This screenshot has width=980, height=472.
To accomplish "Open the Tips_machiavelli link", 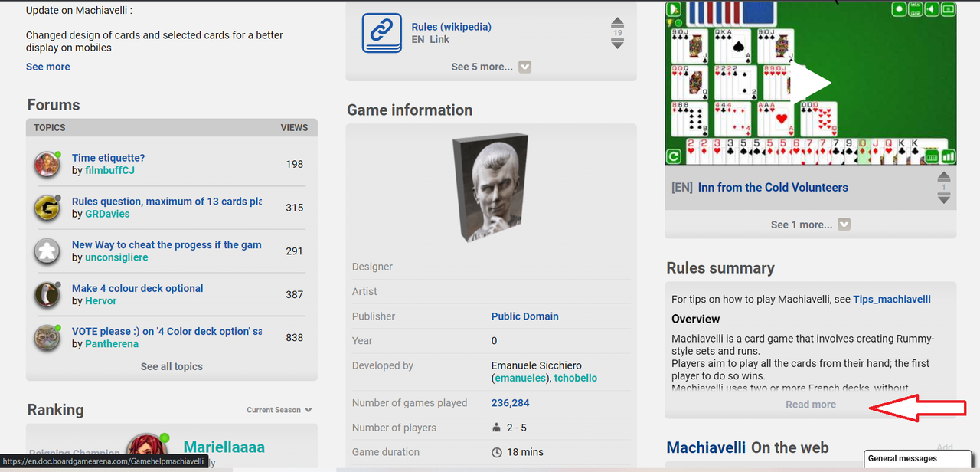I will [x=892, y=300].
